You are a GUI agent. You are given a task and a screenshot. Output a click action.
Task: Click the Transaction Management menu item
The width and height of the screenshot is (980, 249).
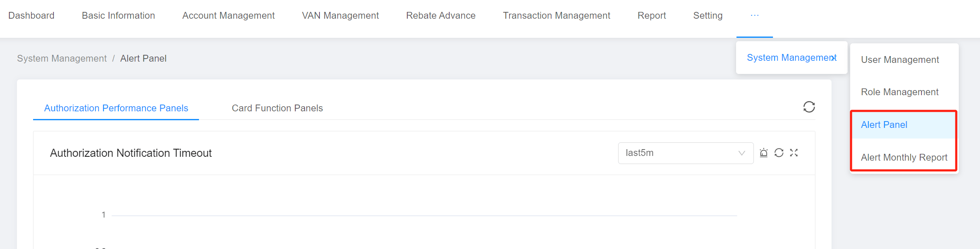556,16
